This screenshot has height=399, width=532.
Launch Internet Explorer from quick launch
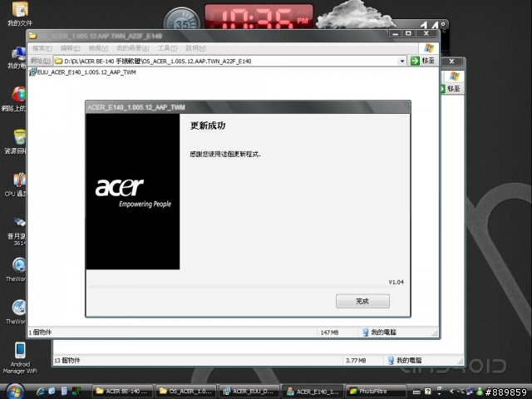tap(41, 392)
